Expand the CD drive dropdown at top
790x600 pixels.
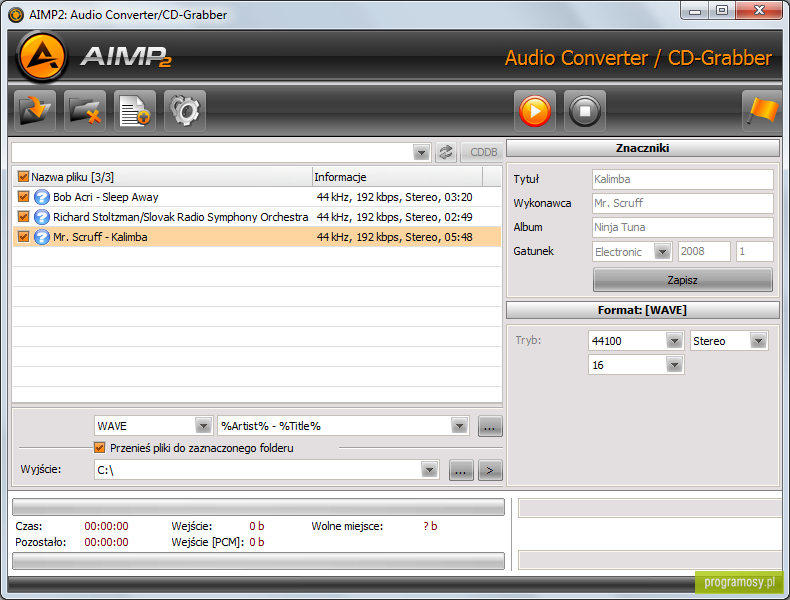coord(421,152)
